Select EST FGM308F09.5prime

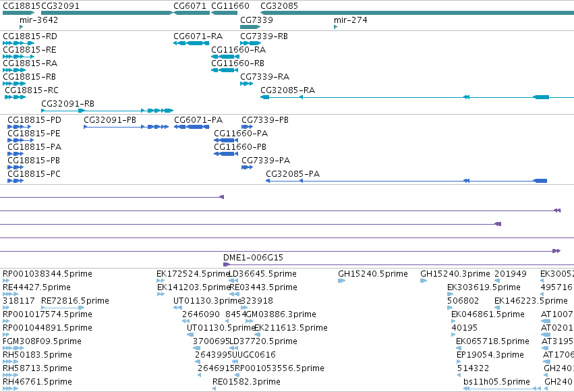[42, 341]
